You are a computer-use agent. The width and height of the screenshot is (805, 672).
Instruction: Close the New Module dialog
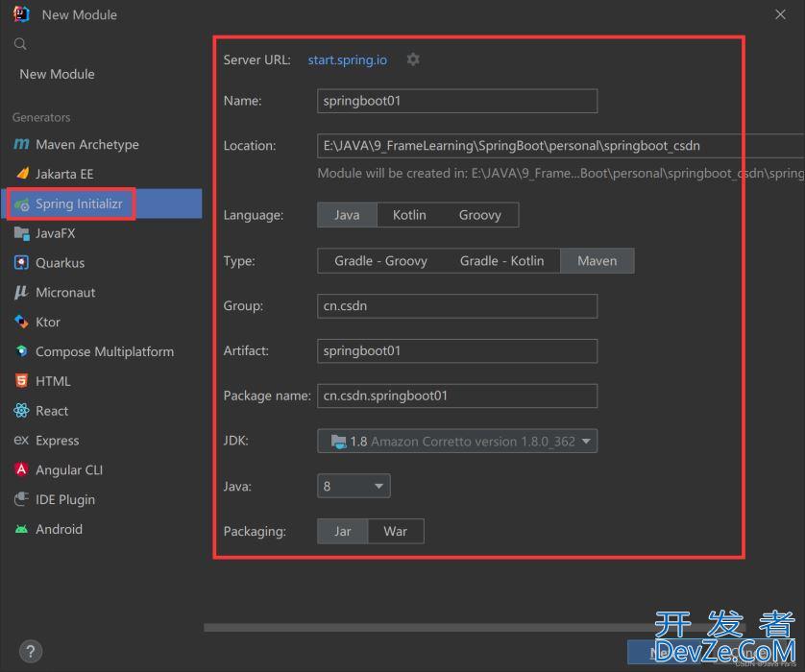(x=780, y=14)
